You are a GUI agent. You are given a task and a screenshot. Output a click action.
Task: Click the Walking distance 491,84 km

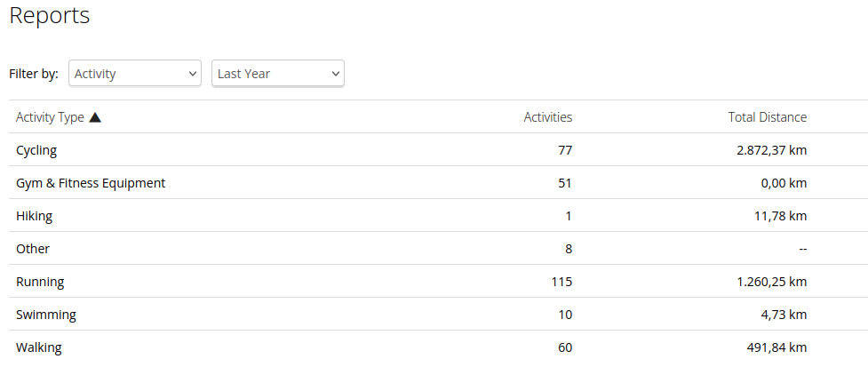776,347
